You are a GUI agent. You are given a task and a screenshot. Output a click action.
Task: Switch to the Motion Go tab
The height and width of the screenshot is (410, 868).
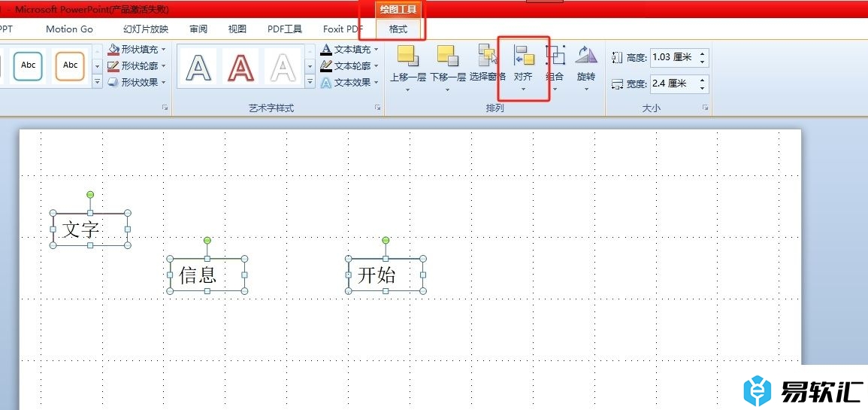69,29
